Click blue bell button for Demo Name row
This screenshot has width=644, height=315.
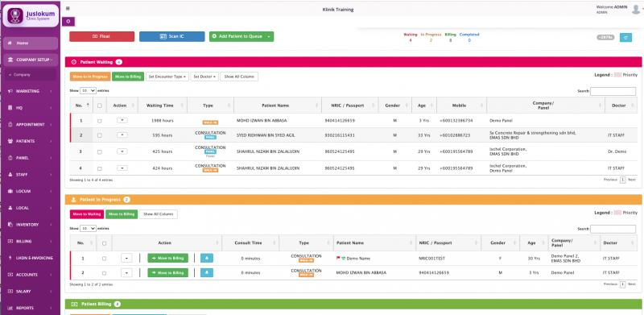coord(207,259)
